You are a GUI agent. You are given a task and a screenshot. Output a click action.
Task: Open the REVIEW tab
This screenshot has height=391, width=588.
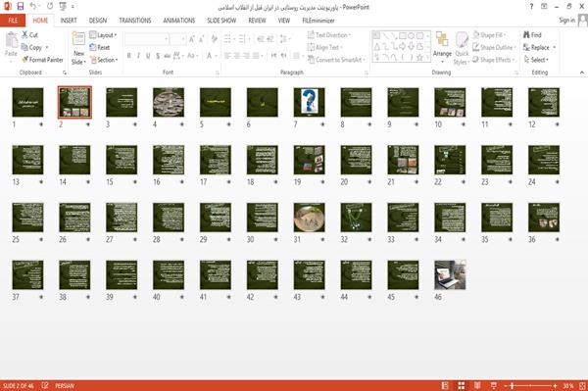(x=257, y=21)
